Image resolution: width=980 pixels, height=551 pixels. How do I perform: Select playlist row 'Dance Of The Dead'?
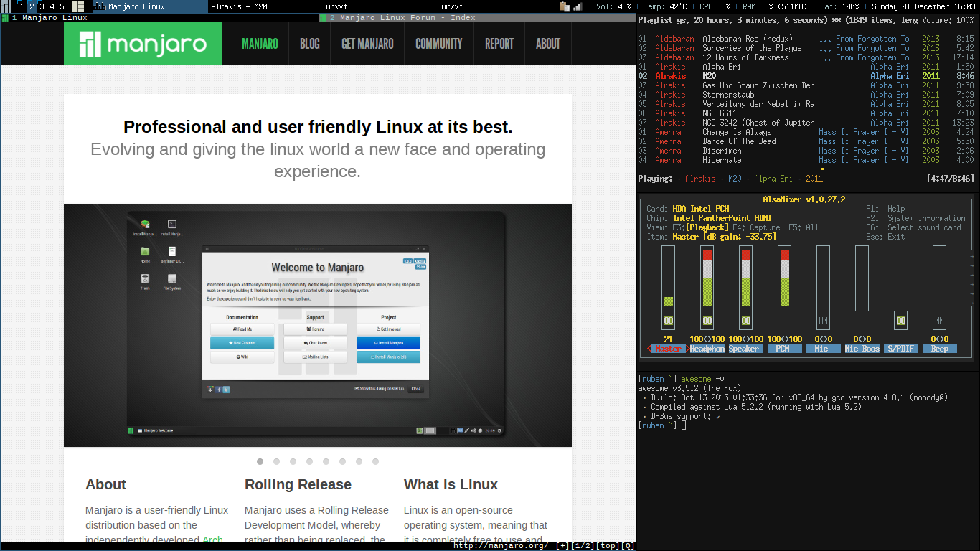[806, 141]
